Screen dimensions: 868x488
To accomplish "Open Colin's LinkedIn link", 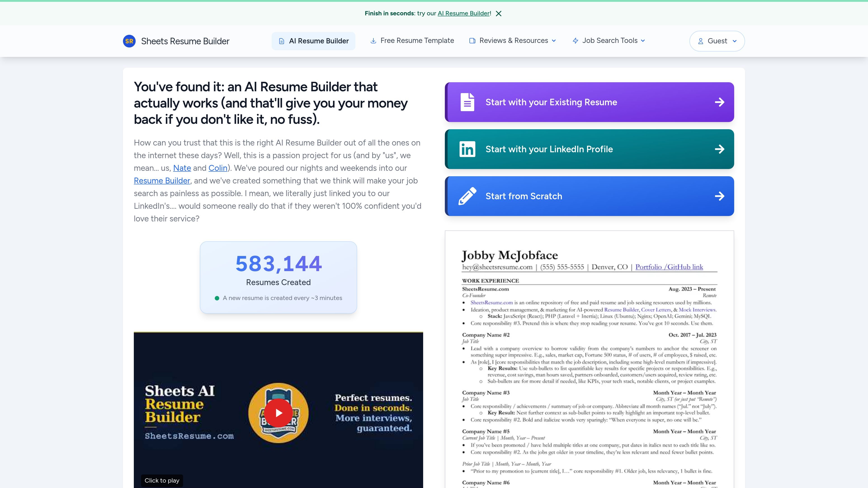I will [218, 168].
